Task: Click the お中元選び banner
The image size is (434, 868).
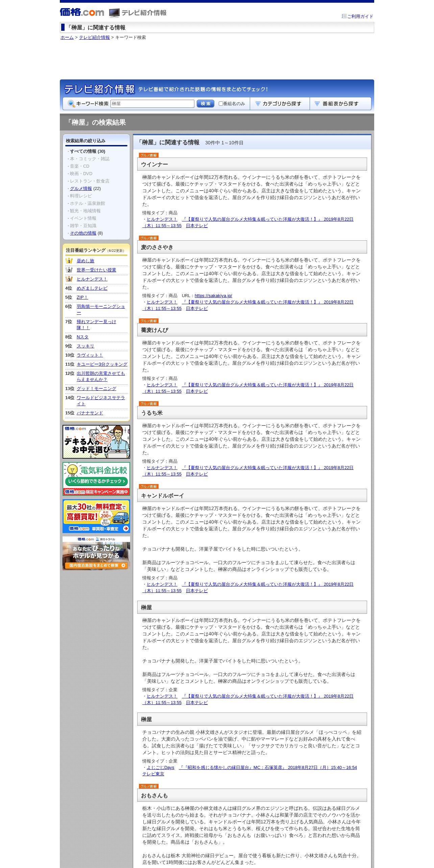Action: (x=96, y=442)
